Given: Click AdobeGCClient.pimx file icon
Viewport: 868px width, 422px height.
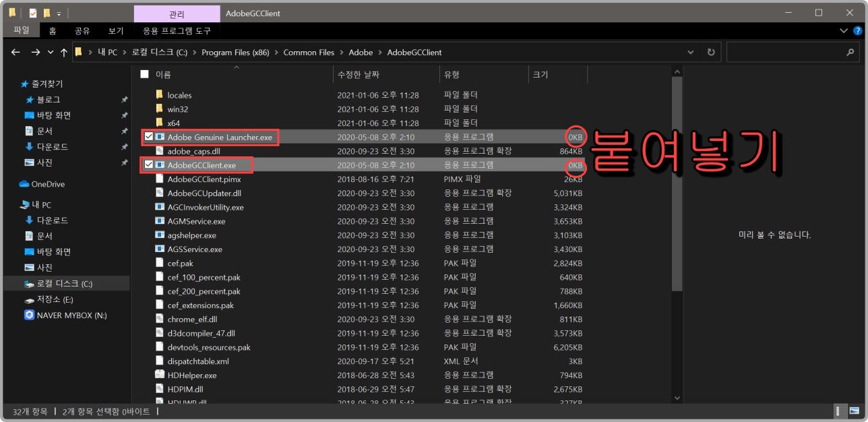Looking at the screenshot, I should (x=160, y=179).
